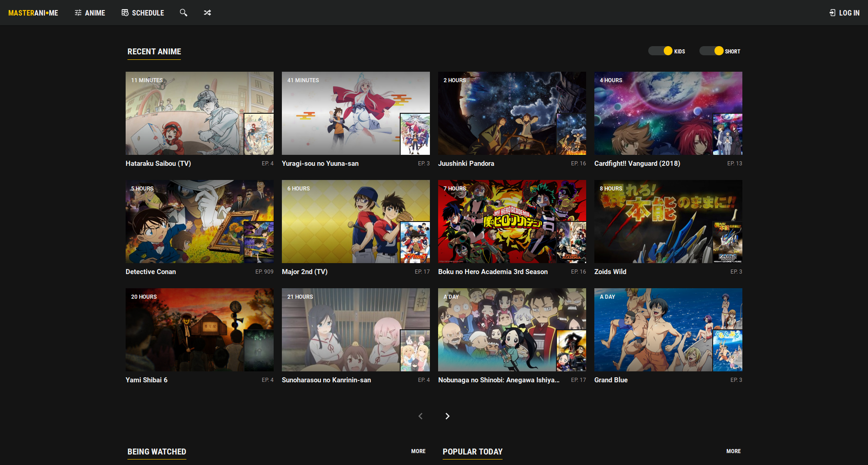Click the Major 2nd (TV) title
868x465 pixels.
click(305, 272)
